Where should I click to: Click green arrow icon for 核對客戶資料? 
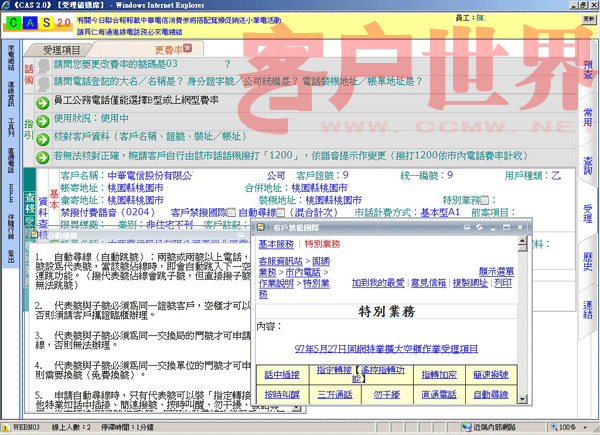click(42, 134)
